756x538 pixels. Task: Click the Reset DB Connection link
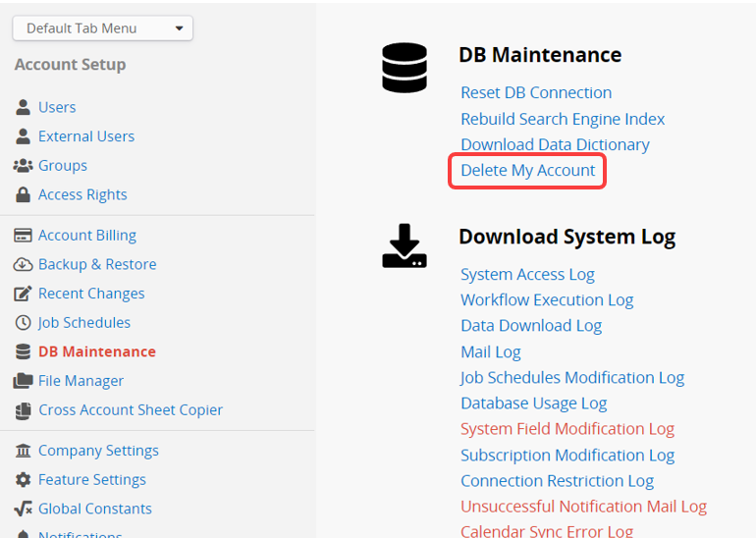coord(536,92)
